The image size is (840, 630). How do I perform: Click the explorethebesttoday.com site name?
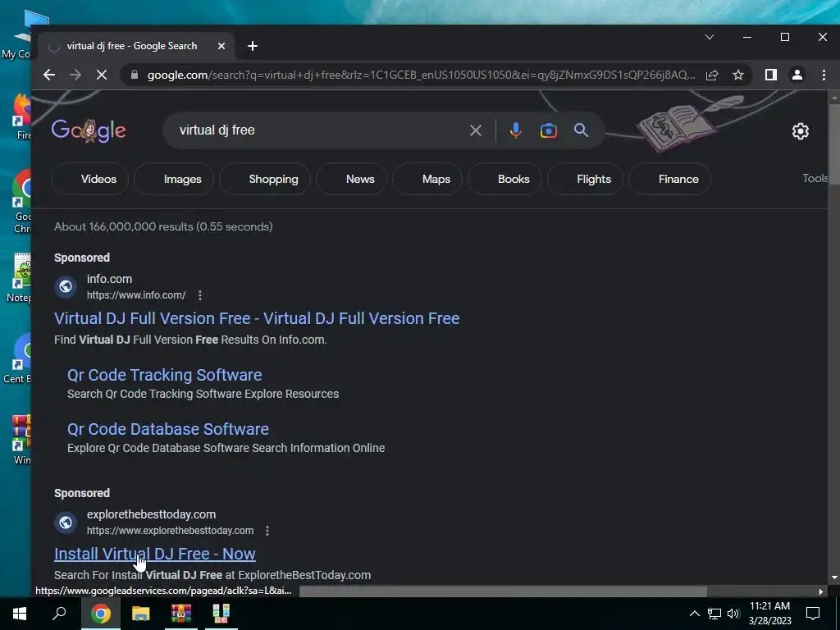[x=151, y=514]
